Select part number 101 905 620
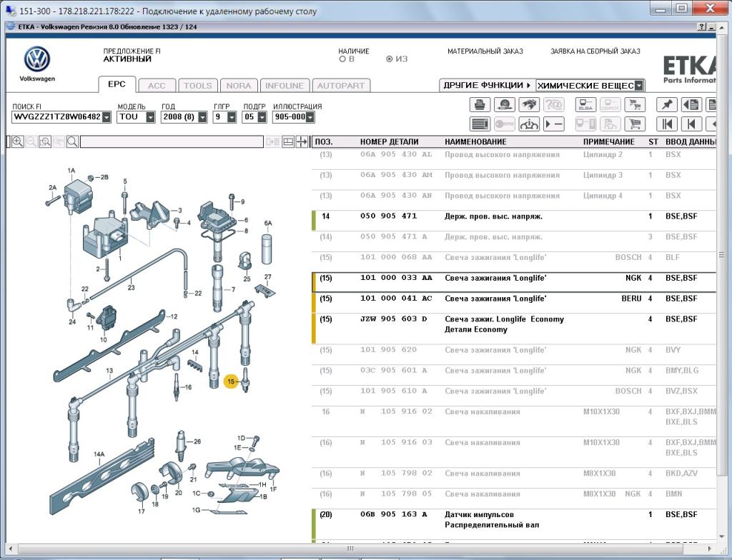732x560 pixels. coord(388,350)
